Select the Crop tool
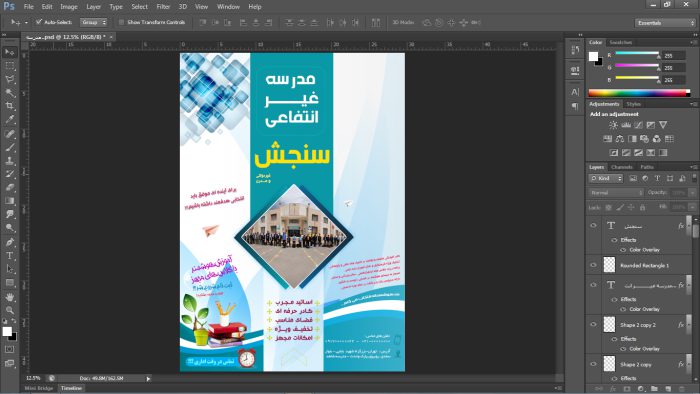The image size is (700, 394). tap(9, 106)
